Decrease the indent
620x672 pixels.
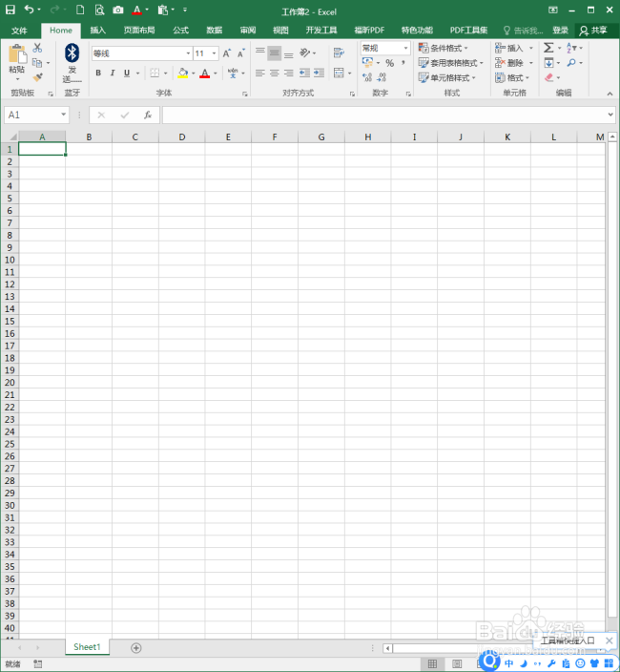point(304,73)
